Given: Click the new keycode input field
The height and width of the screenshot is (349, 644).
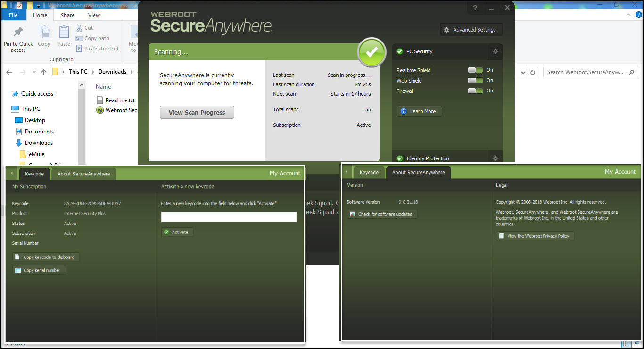Looking at the screenshot, I should (x=229, y=217).
